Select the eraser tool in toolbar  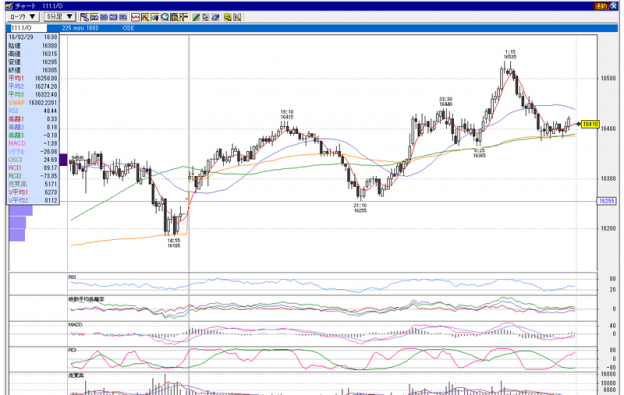tap(215, 17)
